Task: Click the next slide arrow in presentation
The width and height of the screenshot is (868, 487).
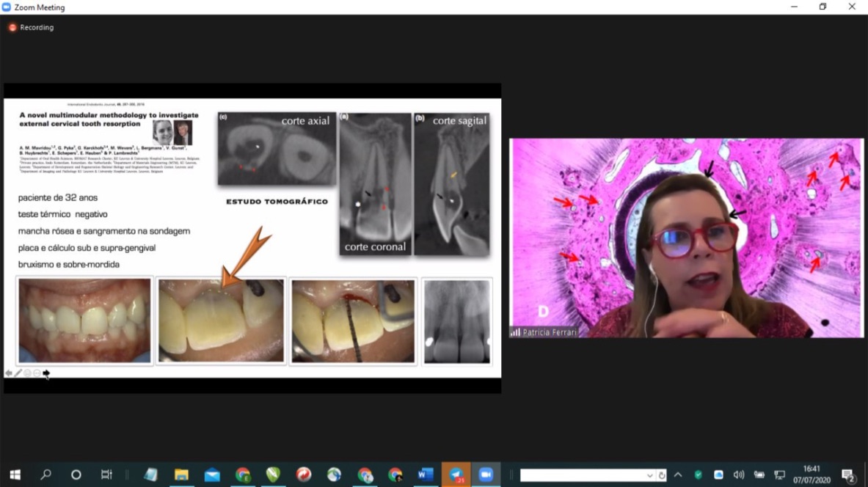Action: point(46,373)
